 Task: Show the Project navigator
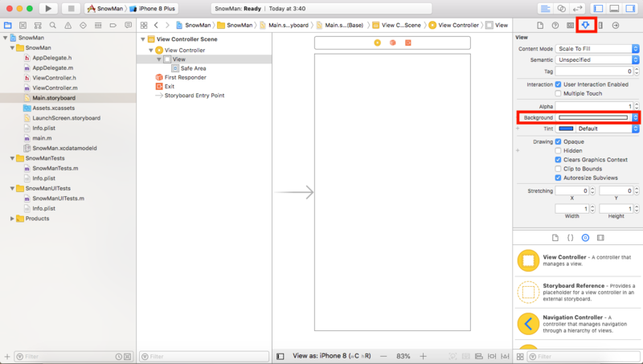pyautogui.click(x=8, y=26)
